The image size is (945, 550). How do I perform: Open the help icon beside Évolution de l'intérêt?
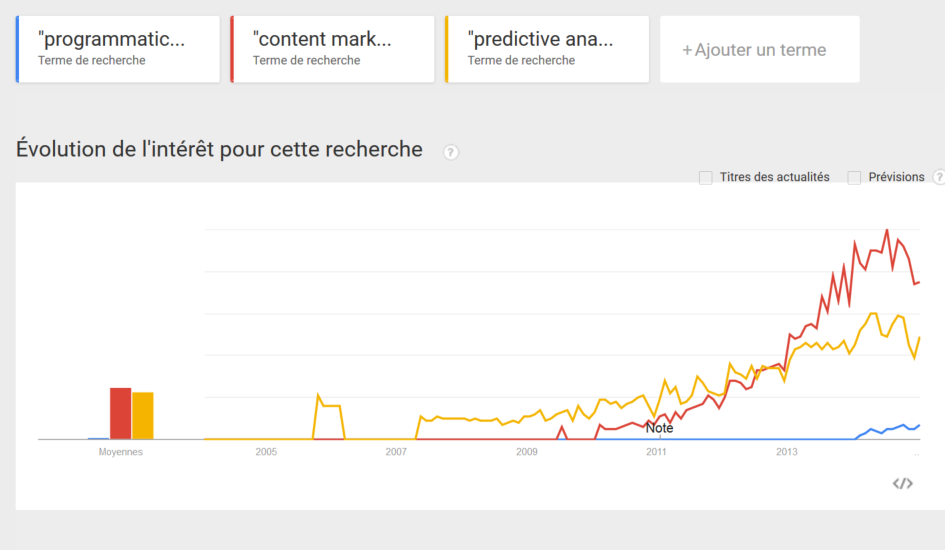click(x=451, y=152)
